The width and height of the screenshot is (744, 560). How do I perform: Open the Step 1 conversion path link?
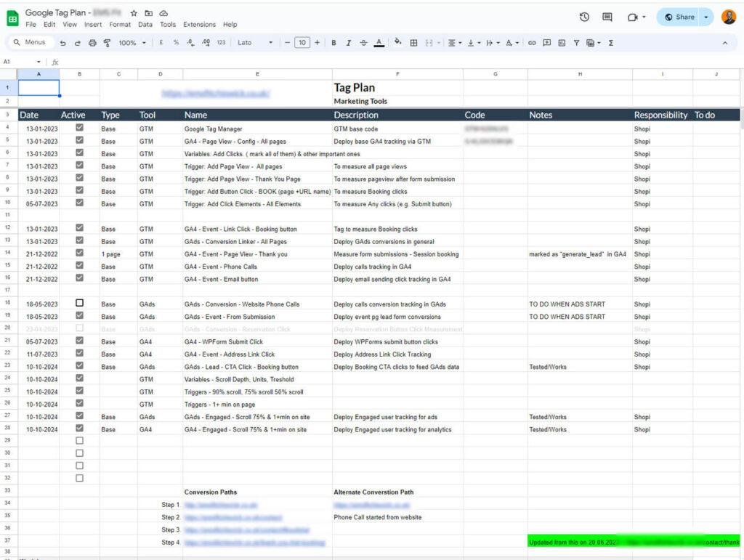(x=221, y=505)
